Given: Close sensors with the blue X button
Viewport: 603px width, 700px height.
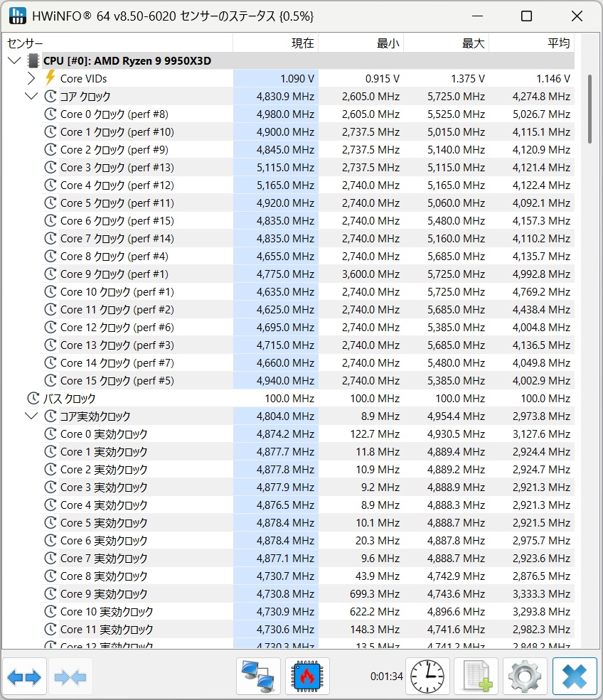Looking at the screenshot, I should (x=575, y=677).
